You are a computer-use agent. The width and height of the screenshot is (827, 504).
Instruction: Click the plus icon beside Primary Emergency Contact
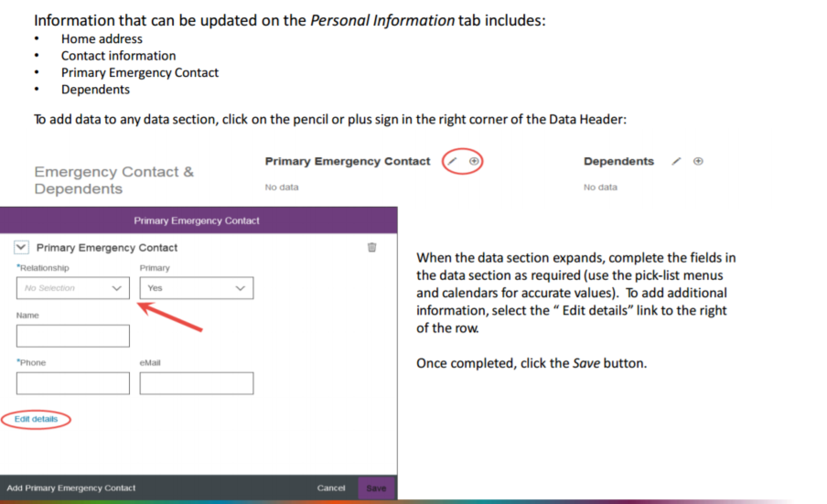tap(474, 161)
